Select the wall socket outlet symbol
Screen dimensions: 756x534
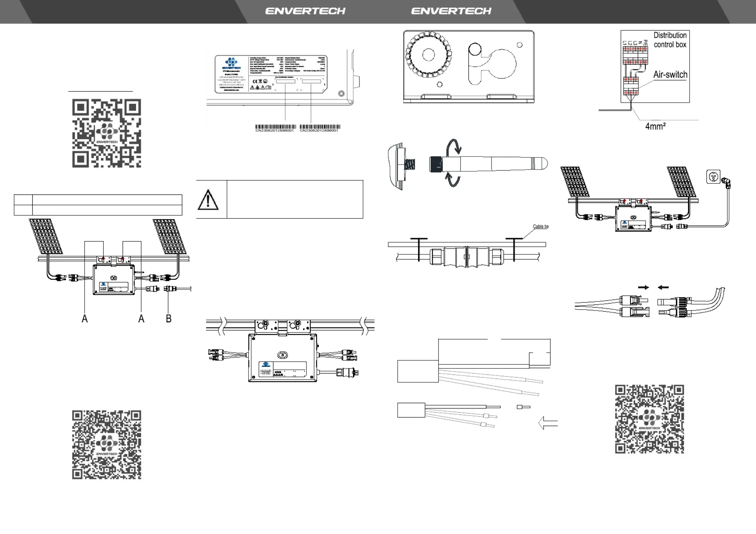[713, 177]
